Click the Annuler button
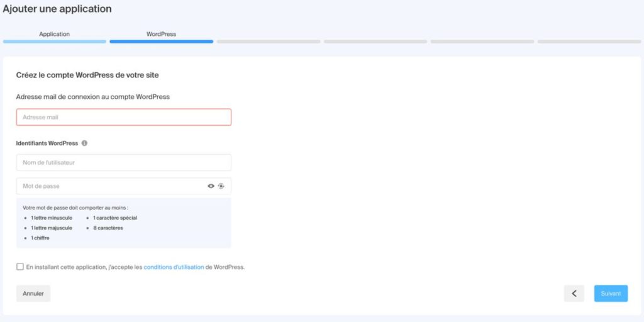The image size is (644, 322). [x=33, y=294]
